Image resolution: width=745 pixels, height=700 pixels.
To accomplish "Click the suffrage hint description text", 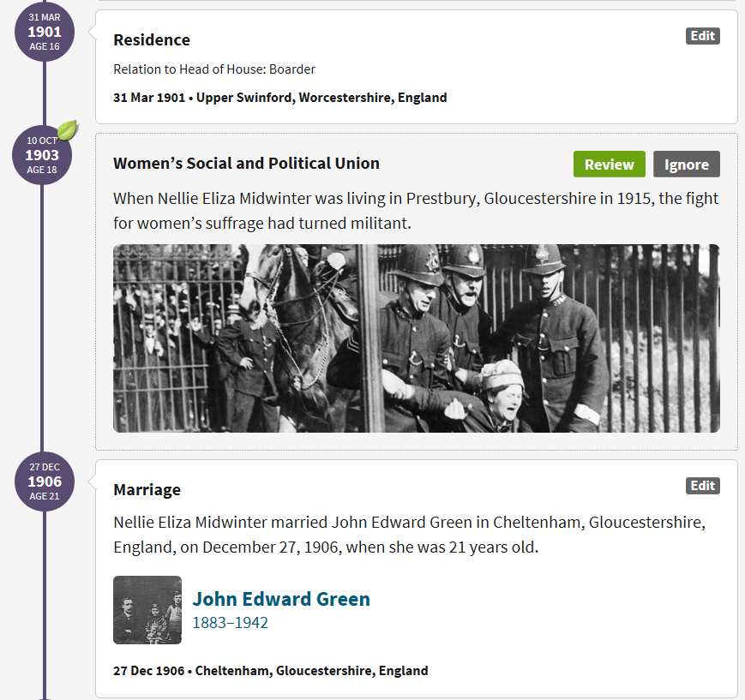I will coord(416,211).
